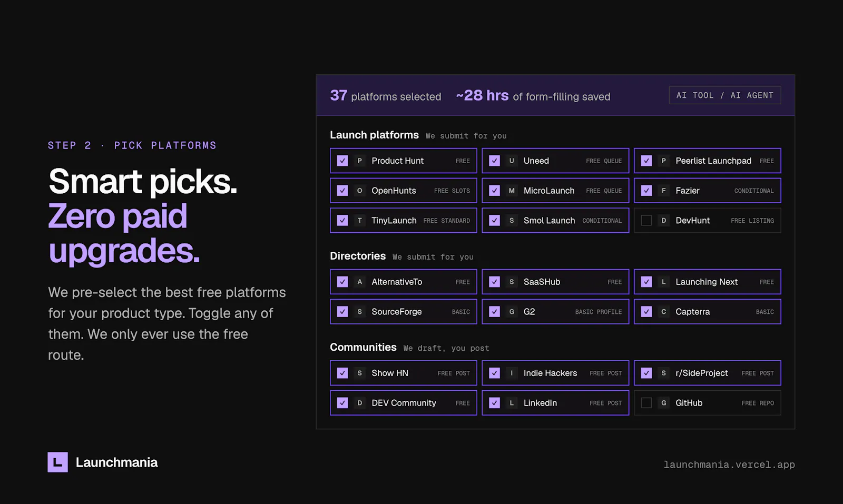Click the G2 G letter icon
Viewport: 843px width, 504px height.
click(x=512, y=312)
